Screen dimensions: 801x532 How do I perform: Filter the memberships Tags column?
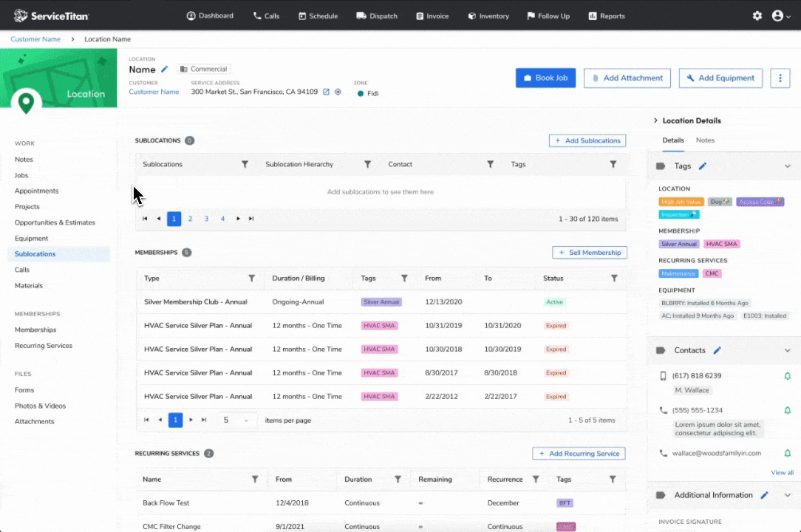(404, 278)
